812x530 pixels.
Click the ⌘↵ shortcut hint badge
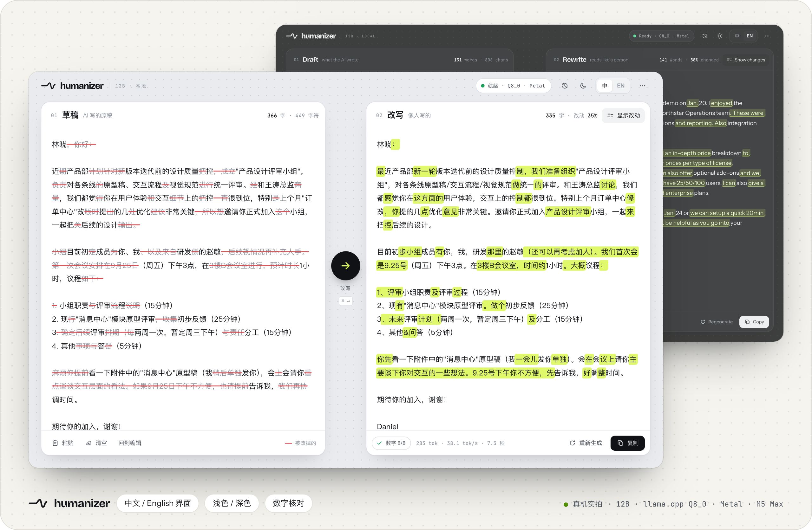(x=345, y=301)
